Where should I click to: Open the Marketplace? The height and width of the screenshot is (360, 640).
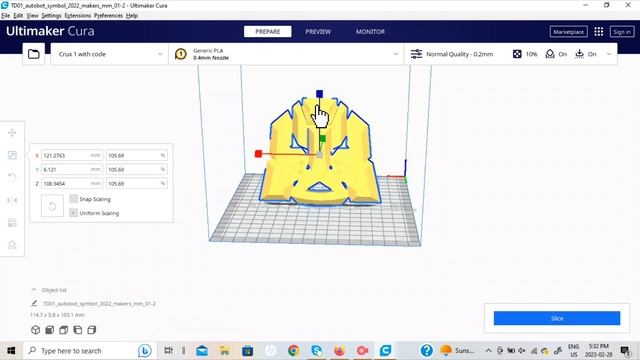pos(569,32)
